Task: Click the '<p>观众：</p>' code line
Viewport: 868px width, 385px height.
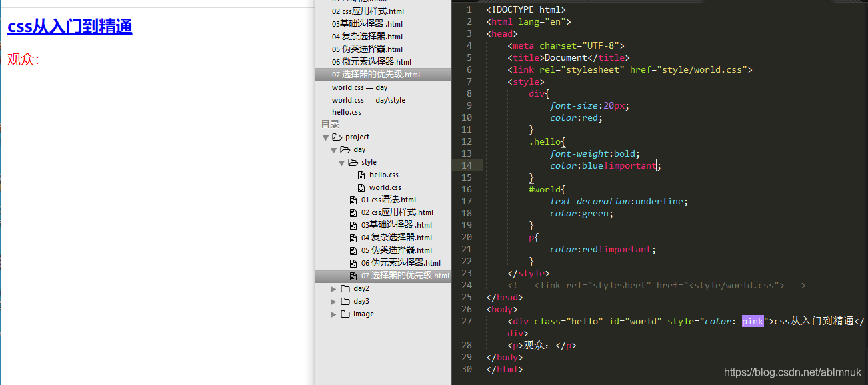Action: tap(542, 345)
